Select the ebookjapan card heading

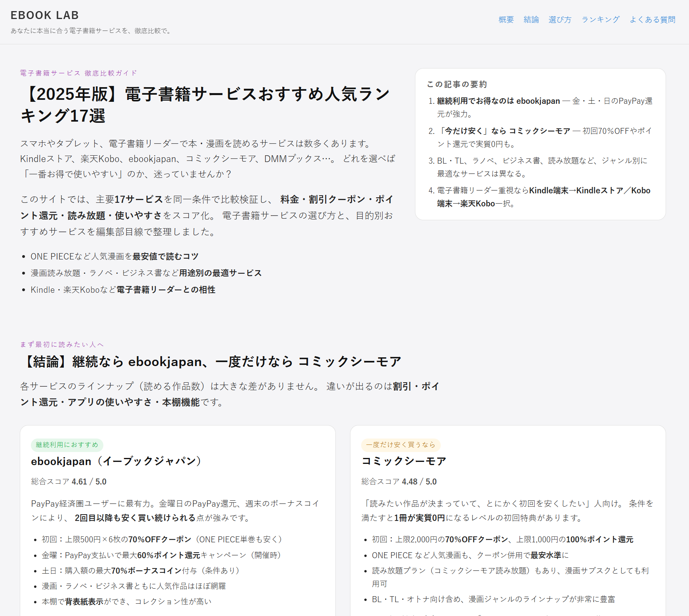[x=116, y=461]
